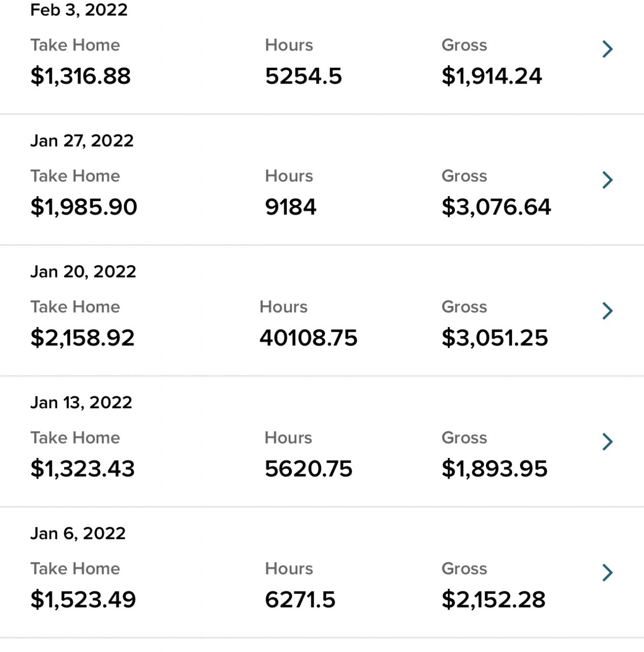Select gross amount $3,051.25
The image size is (644, 652).
point(494,338)
